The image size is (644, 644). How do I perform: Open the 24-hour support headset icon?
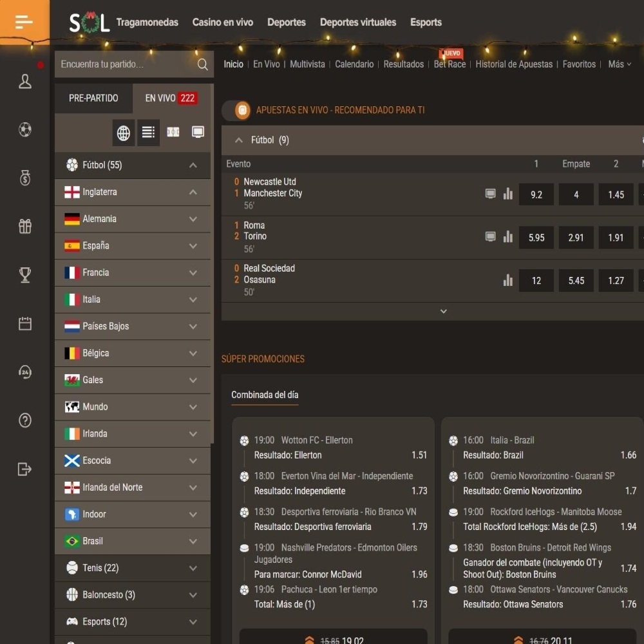click(25, 372)
